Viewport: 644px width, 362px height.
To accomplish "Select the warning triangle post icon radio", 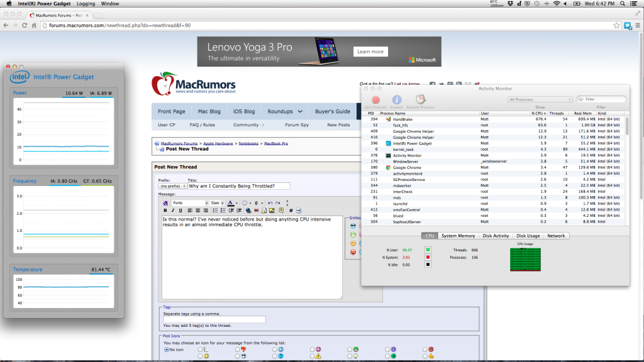I will click(x=312, y=356).
